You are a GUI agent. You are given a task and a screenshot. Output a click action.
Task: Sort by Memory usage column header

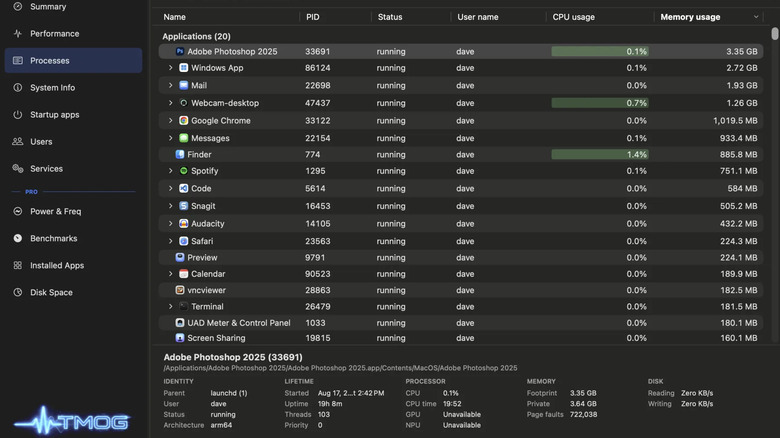pyautogui.click(x=690, y=17)
